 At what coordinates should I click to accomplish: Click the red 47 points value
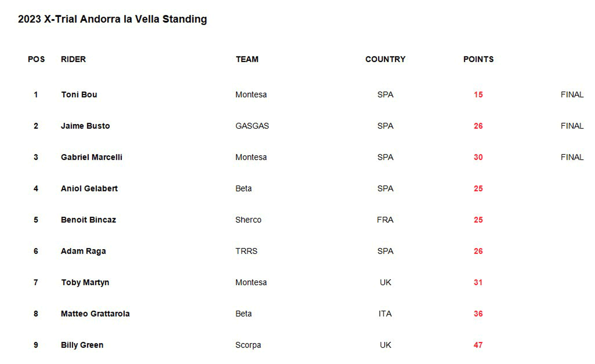[x=478, y=345]
